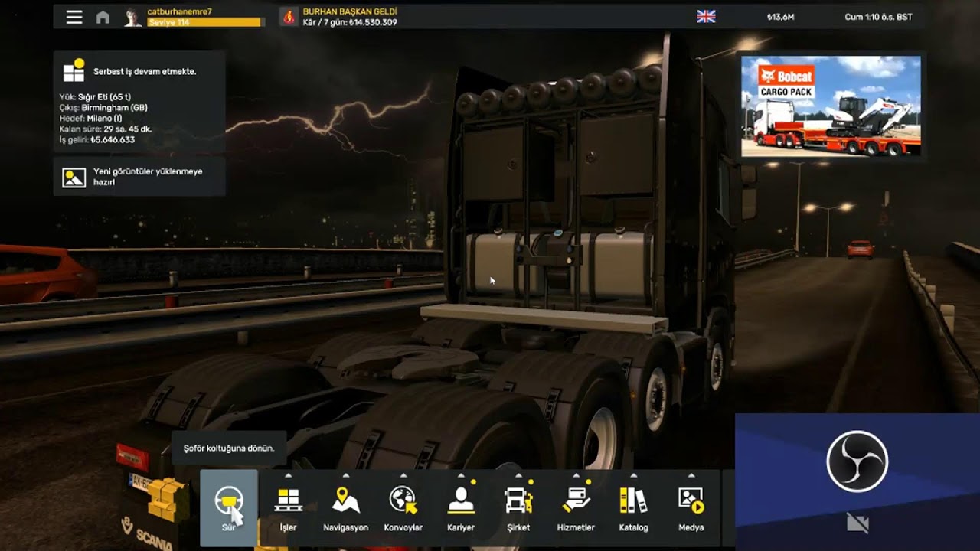Open the Katalog catalog menu

633,508
